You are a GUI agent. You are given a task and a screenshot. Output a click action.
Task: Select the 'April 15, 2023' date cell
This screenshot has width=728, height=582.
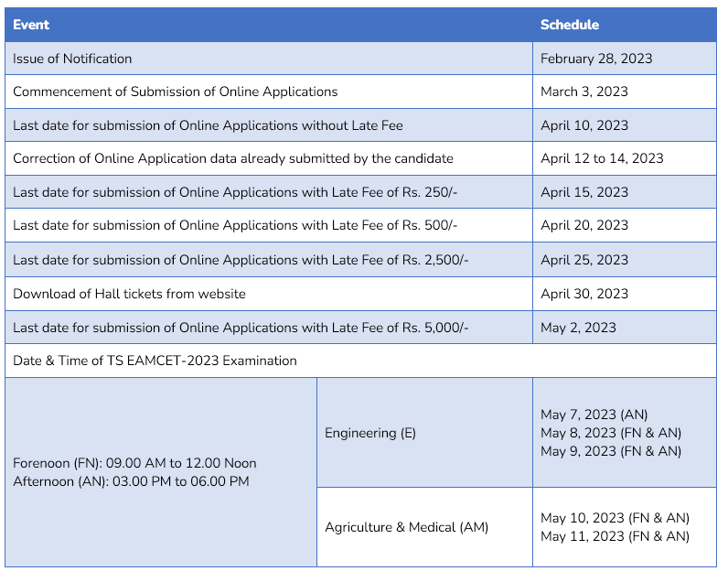click(625, 192)
